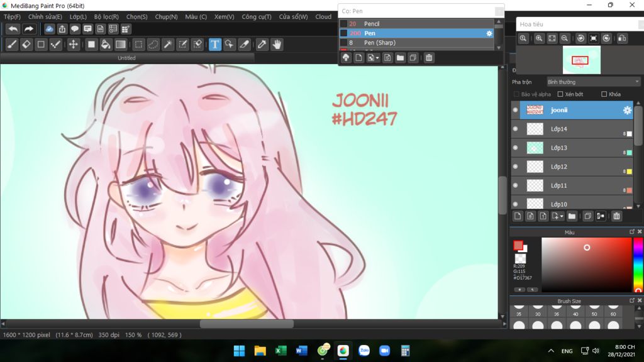644x362 pixels.
Task: Hide the joonii layer
Action: [516, 110]
